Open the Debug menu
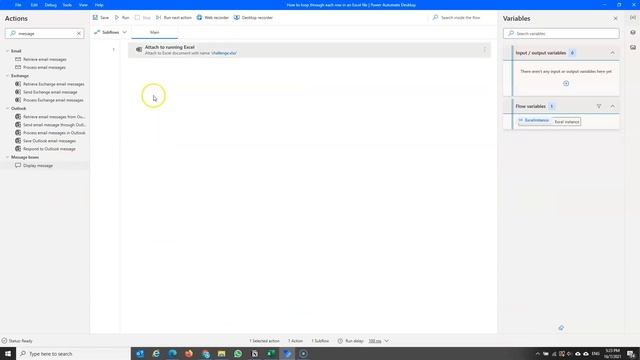This screenshot has width=640, height=360. (x=51, y=5)
